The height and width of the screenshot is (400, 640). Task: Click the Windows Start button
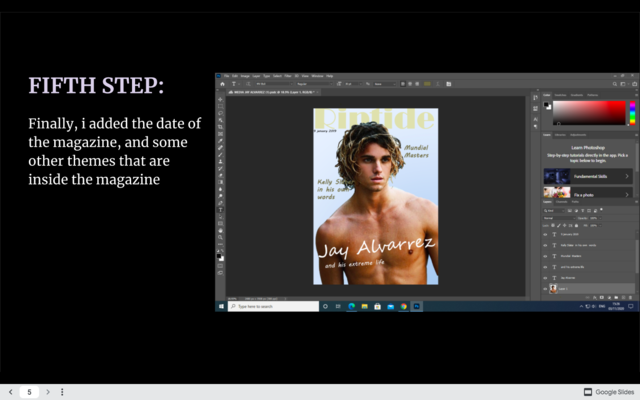pyautogui.click(x=221, y=307)
